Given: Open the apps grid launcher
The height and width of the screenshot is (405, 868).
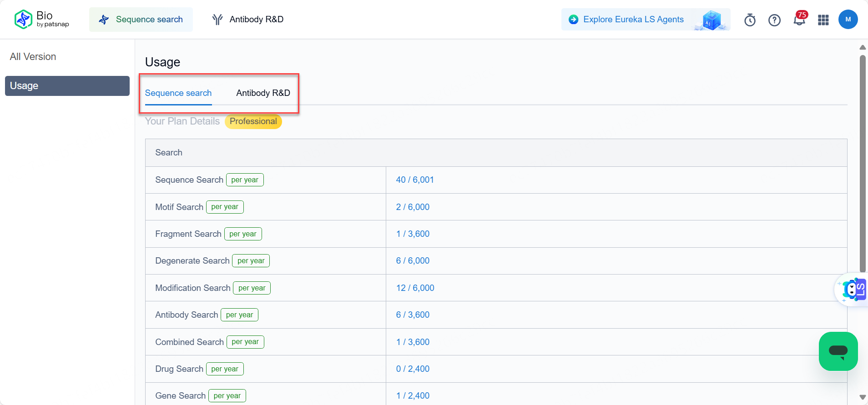Looking at the screenshot, I should tap(823, 20).
